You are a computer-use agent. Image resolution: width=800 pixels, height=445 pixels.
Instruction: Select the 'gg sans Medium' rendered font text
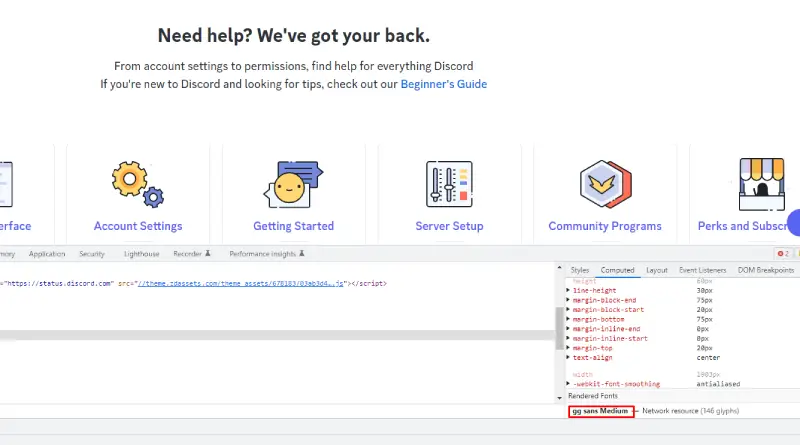click(x=600, y=411)
